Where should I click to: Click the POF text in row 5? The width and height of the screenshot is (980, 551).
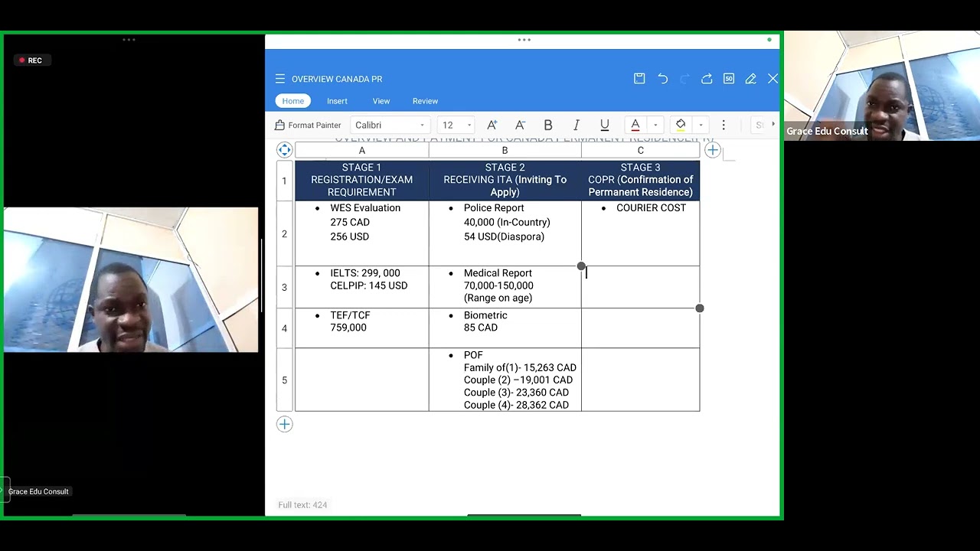473,355
